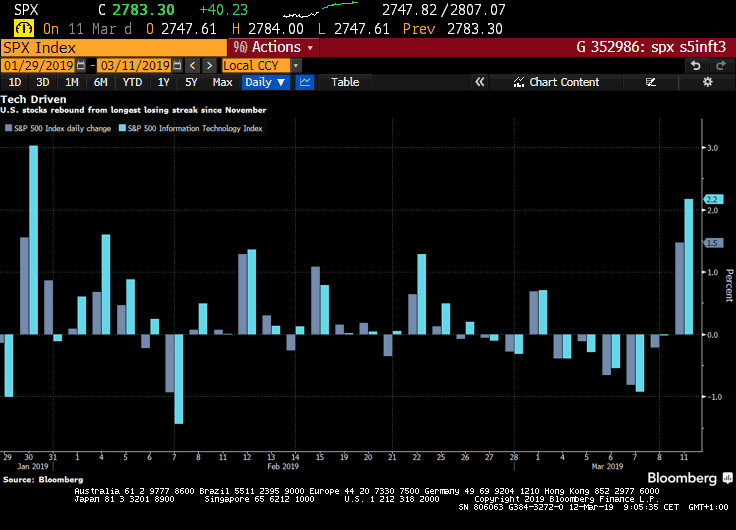Shift date range forward with right arrow
736x530 pixels.
click(x=208, y=65)
